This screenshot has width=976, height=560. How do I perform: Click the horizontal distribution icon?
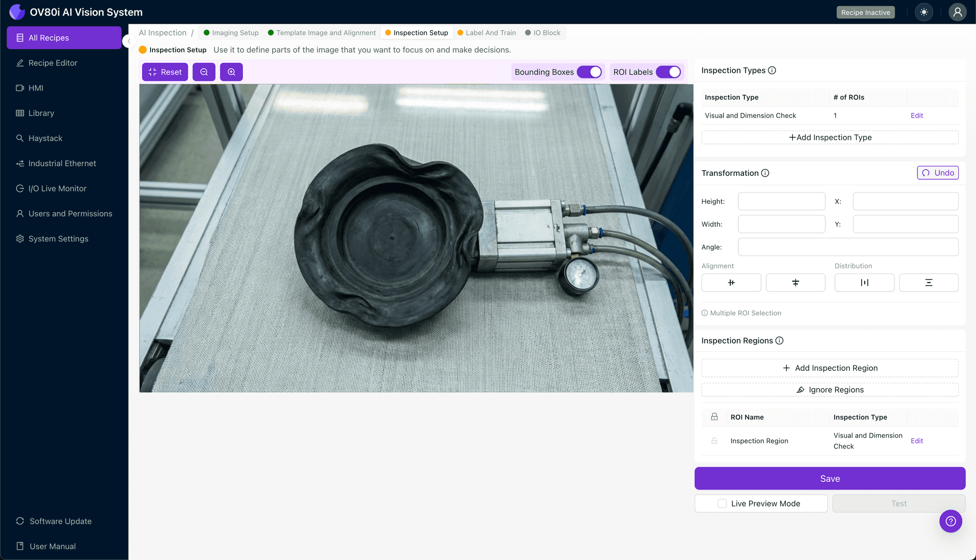click(864, 283)
